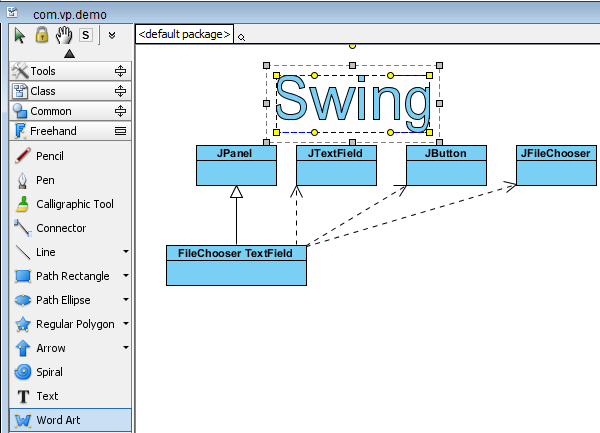Screen dimensions: 600x433
Task: Activate the hand pan tool
Action: coord(64,35)
